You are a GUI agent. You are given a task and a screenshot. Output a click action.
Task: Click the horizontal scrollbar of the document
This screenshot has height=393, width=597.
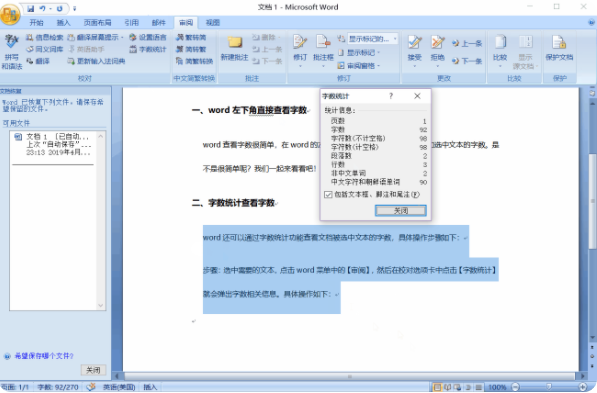(x=350, y=376)
